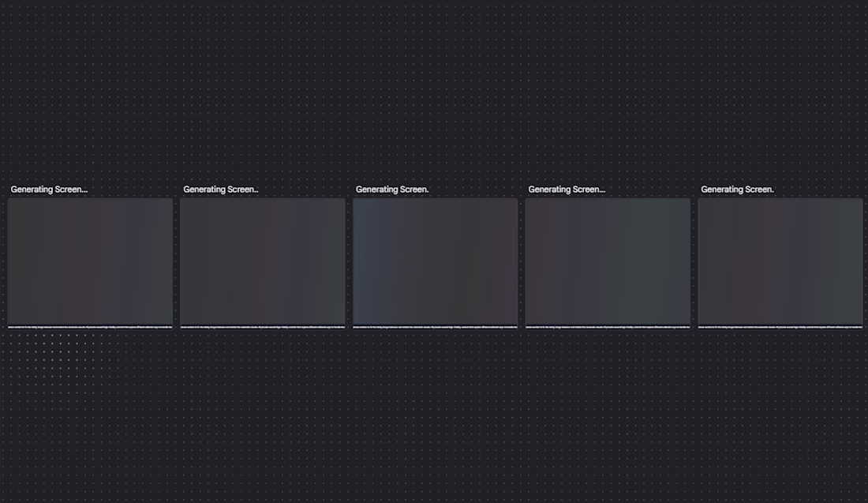868x503 pixels.
Task: Select the first Generating Screen placeholder card
Action: [x=90, y=263]
